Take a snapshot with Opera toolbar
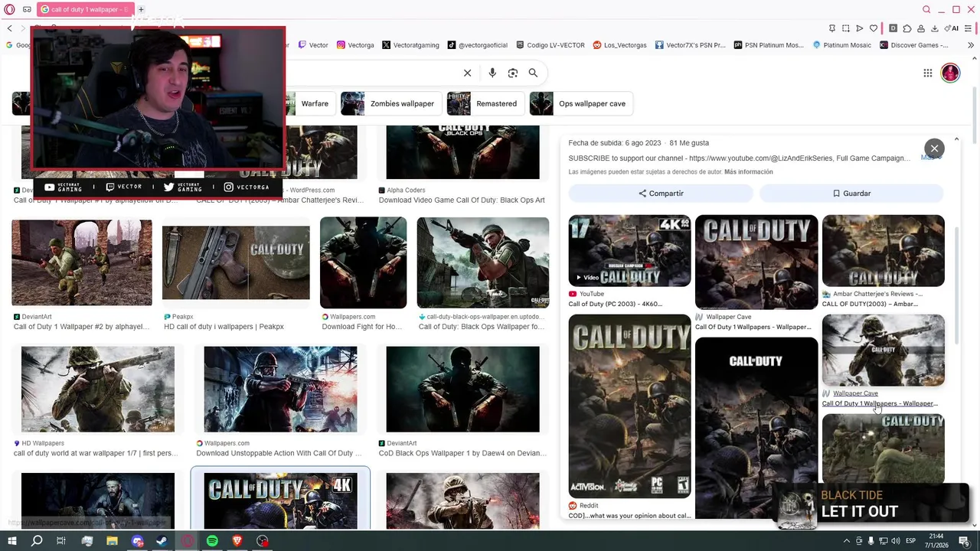Image resolution: width=980 pixels, height=551 pixels. tap(845, 28)
